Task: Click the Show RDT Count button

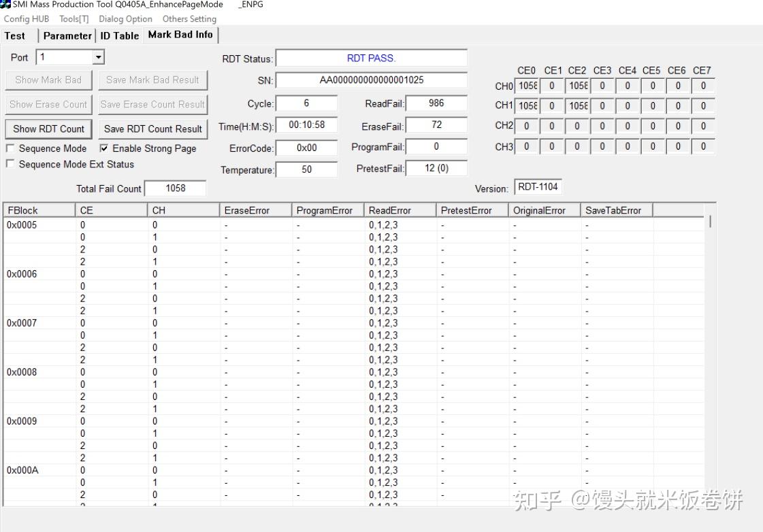Action: click(x=48, y=129)
